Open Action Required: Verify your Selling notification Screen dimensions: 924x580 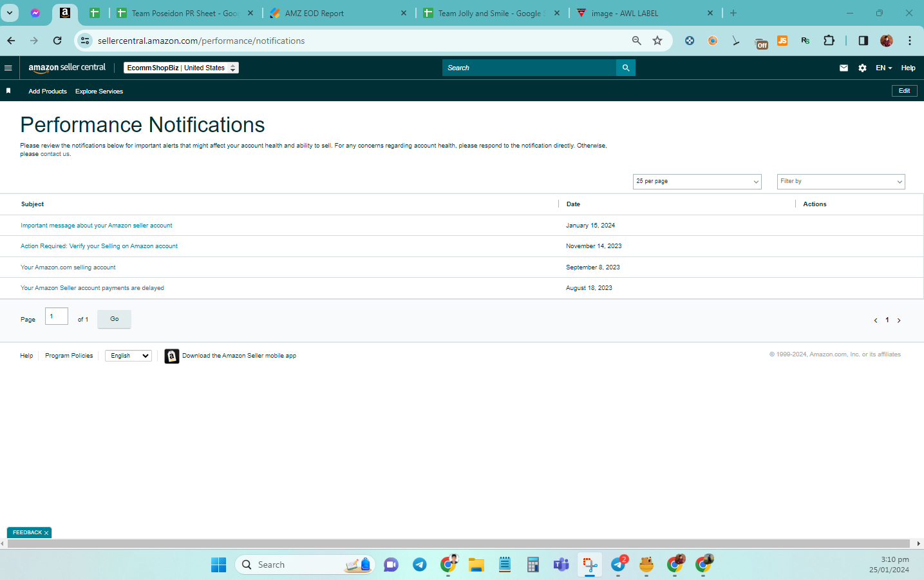tap(99, 246)
